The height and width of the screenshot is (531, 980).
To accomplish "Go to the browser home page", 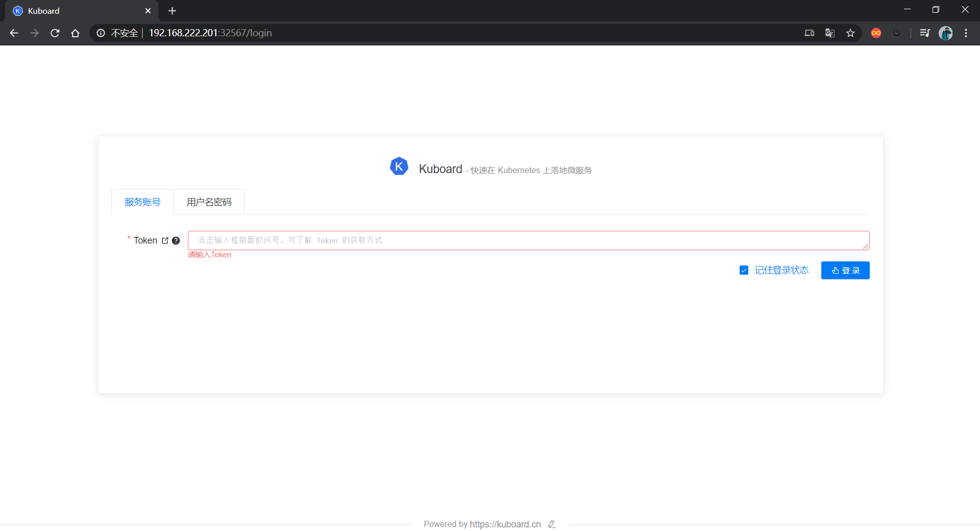I will (76, 33).
